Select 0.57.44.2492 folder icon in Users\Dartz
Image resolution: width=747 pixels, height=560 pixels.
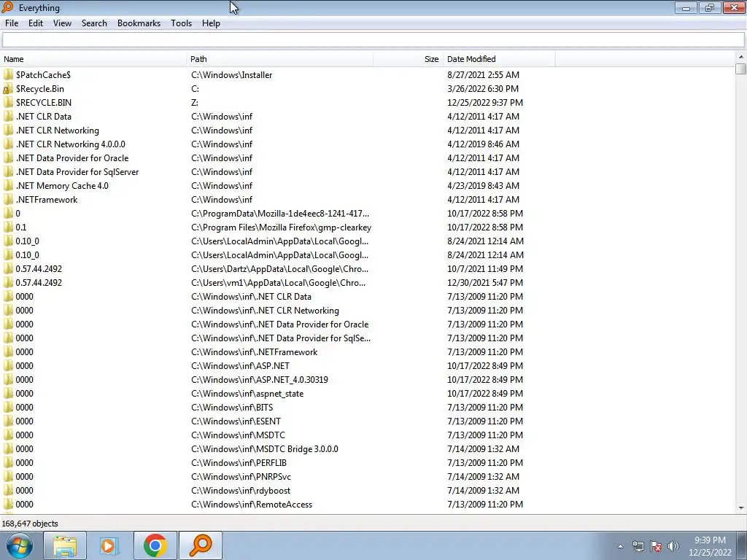[8, 268]
